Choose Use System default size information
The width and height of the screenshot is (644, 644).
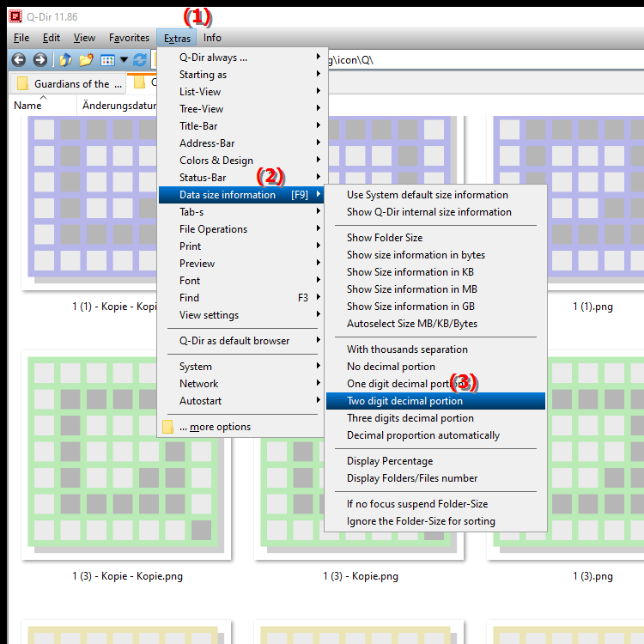[435, 195]
